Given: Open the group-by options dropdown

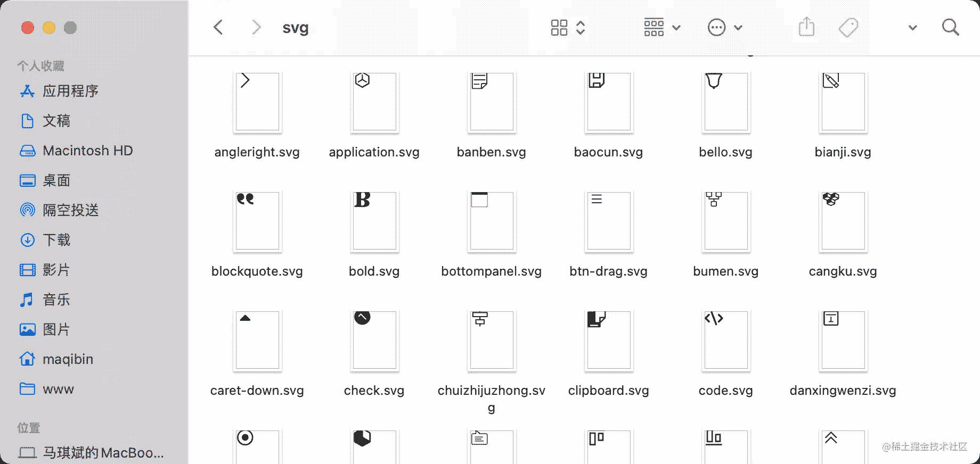Looking at the screenshot, I should [x=662, y=27].
